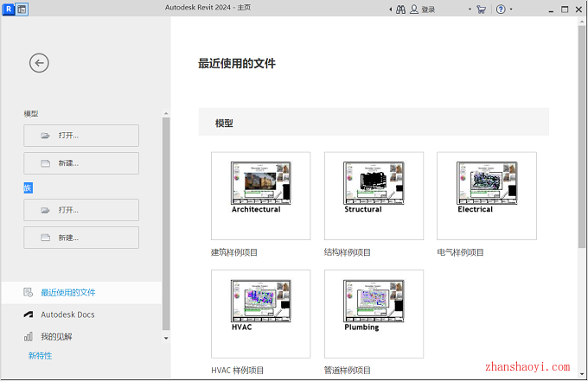Open the shopping cart icon
This screenshot has height=381, width=588.
click(481, 10)
